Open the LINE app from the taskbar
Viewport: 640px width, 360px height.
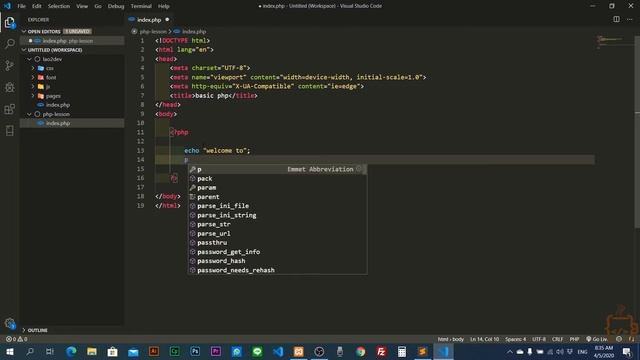pos(257,351)
